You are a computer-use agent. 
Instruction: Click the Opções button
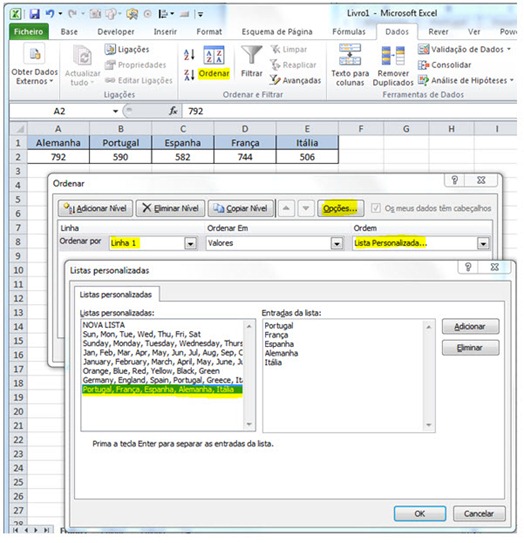coord(340,208)
